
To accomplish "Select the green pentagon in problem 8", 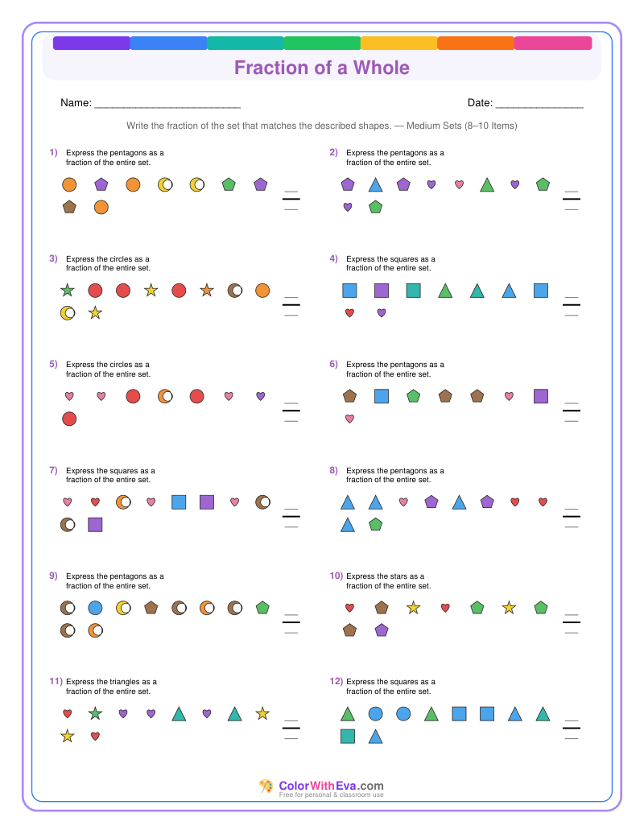I will coord(375,524).
